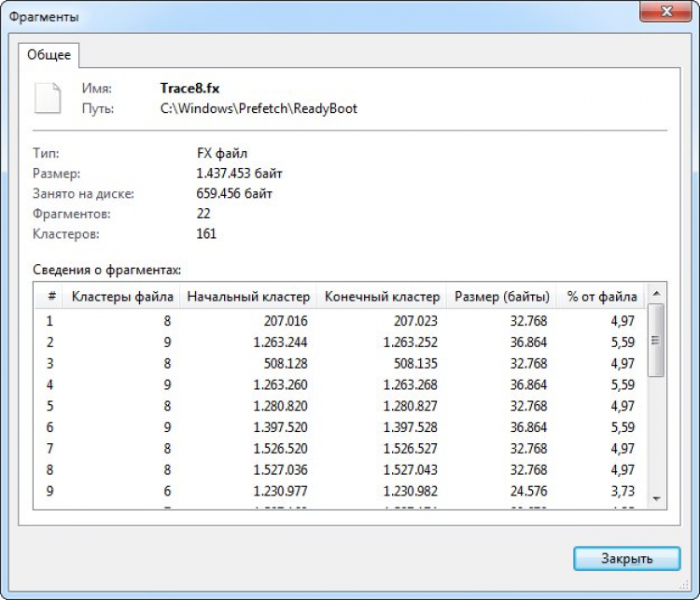Click ending cluster value 207.023
Image resolution: width=700 pixels, height=600 pixels.
click(x=415, y=321)
